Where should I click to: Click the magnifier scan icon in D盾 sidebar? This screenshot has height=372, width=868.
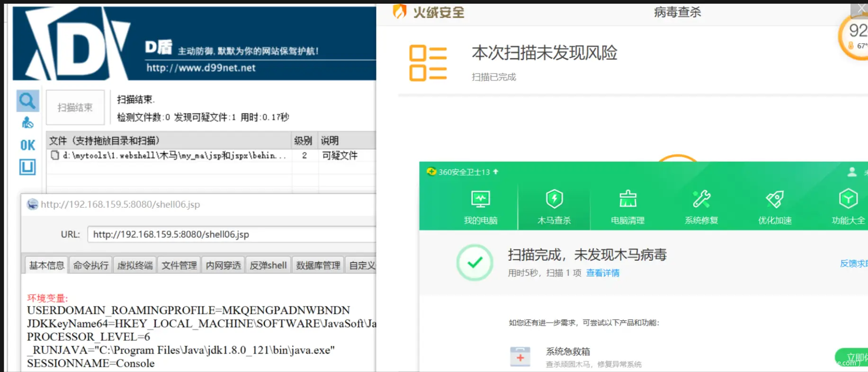tap(27, 101)
